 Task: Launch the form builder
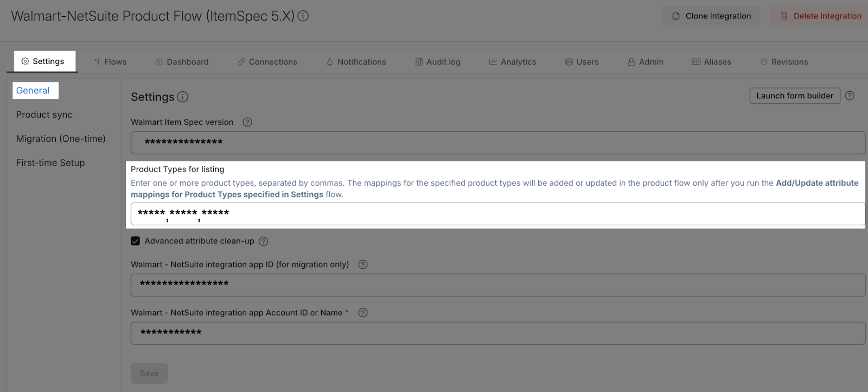[795, 96]
